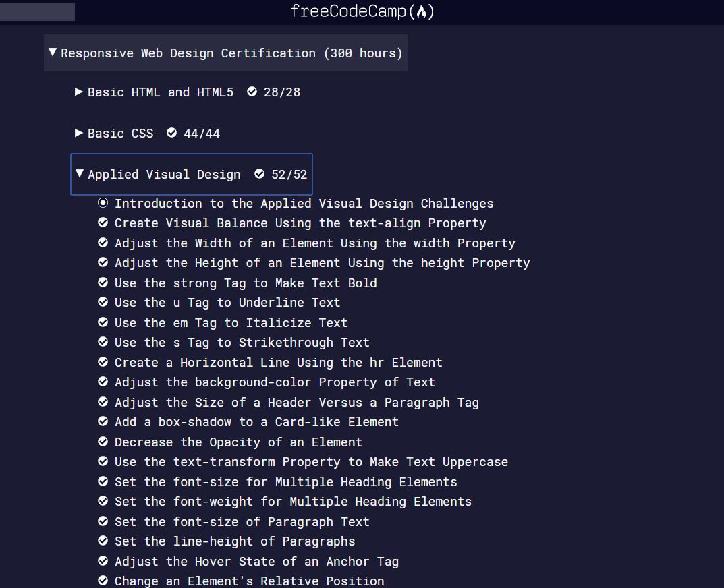Open Adjust the background-color Property of Text
The image size is (724, 588).
pyautogui.click(x=275, y=382)
